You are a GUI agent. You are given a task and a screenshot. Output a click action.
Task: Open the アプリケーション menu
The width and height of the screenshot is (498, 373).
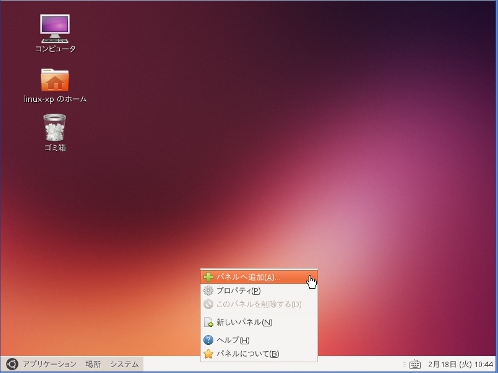click(x=49, y=364)
